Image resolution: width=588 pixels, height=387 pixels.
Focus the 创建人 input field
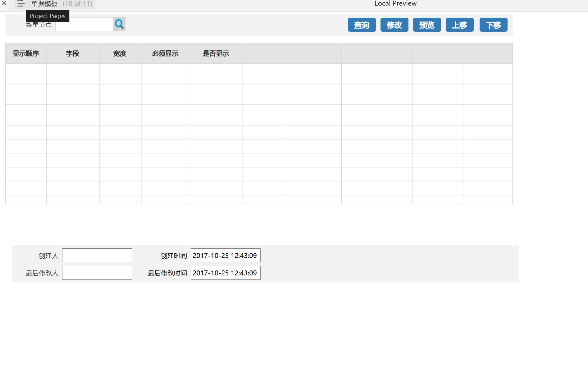[97, 255]
